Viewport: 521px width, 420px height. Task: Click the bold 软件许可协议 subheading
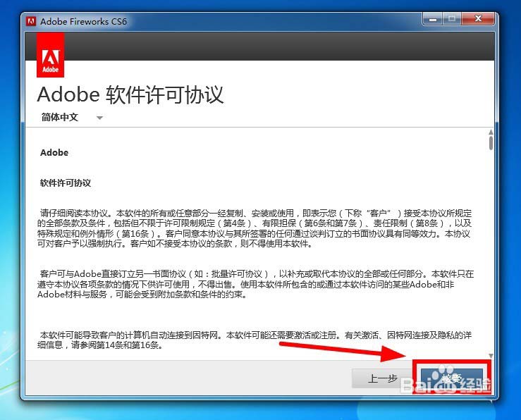(x=66, y=183)
